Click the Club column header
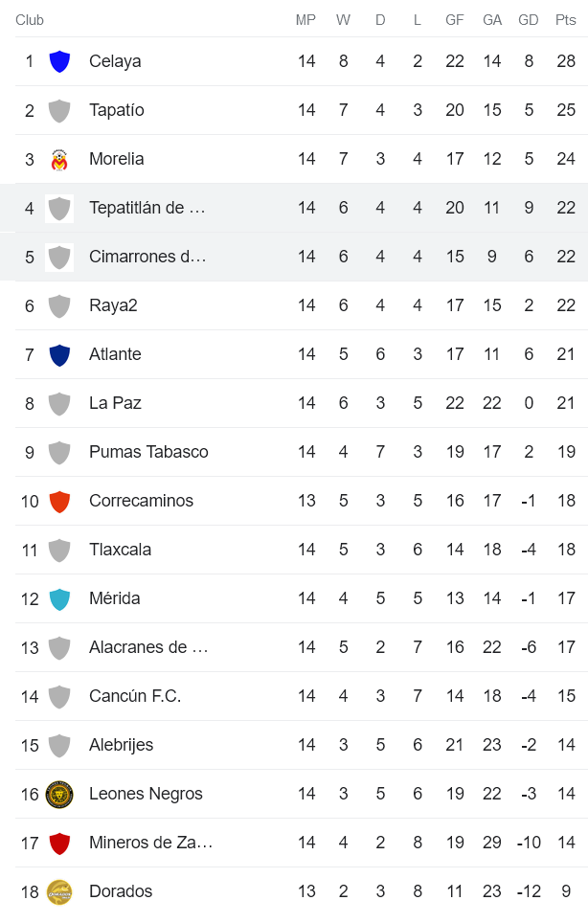The width and height of the screenshot is (588, 923). [x=30, y=20]
